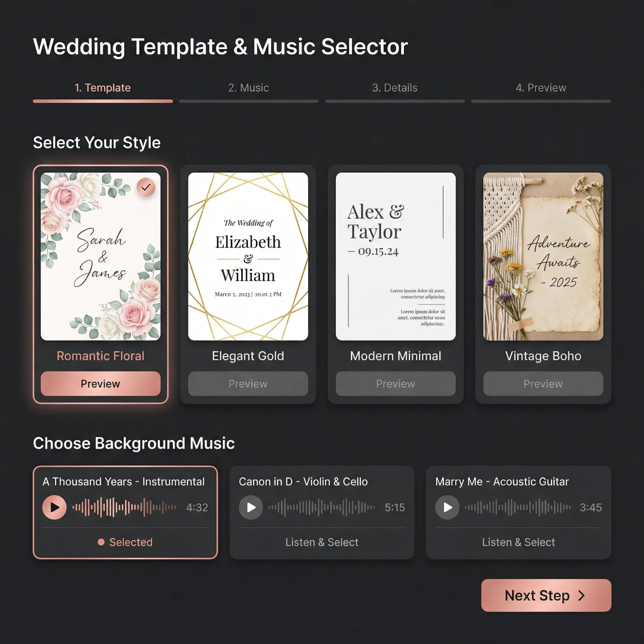Image resolution: width=644 pixels, height=644 pixels.
Task: Jump to the Preview step
Action: click(541, 88)
